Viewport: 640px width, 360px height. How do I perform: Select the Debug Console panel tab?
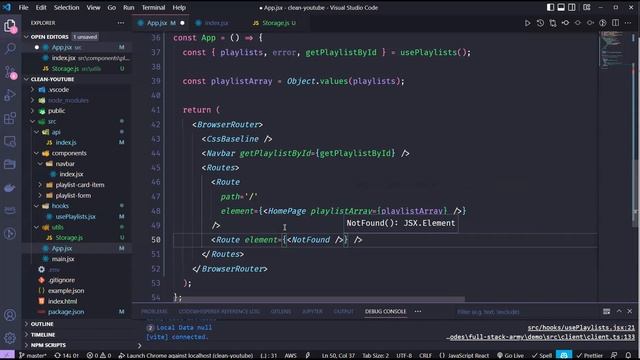[385, 311]
